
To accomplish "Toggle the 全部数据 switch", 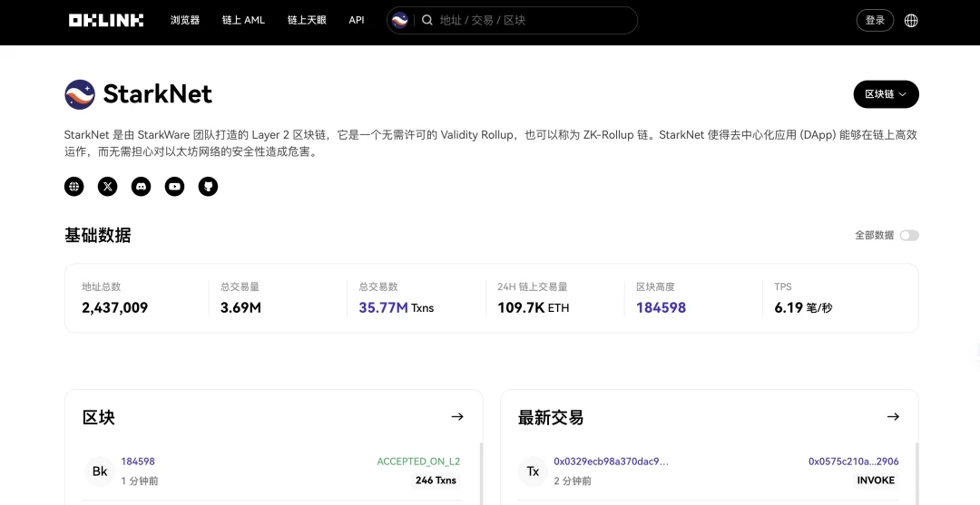I will tap(908, 236).
